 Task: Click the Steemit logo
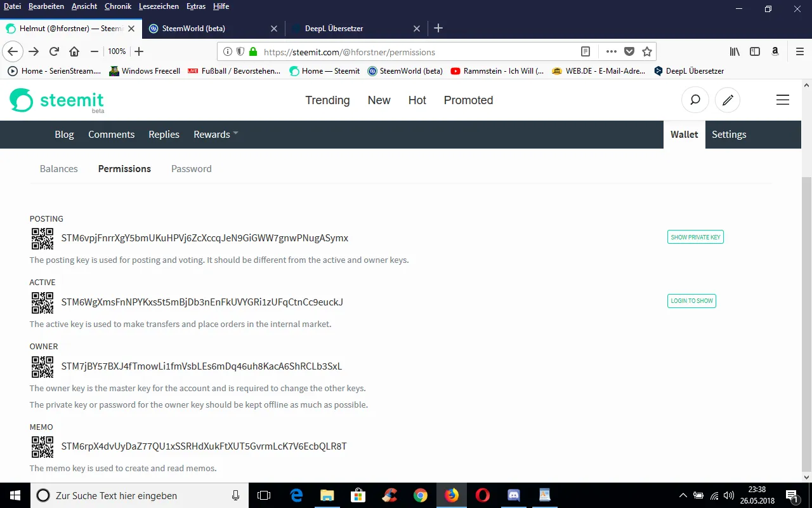click(56, 100)
